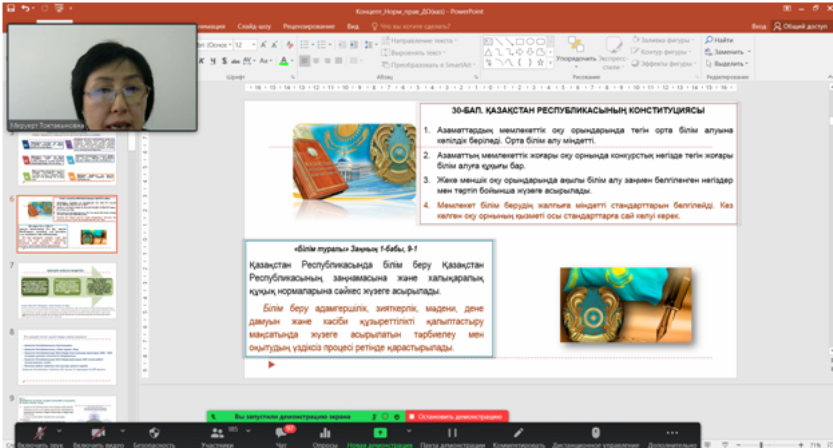Open the Zoom chat panel
Viewport: 833px width, 448px height.
(281, 431)
